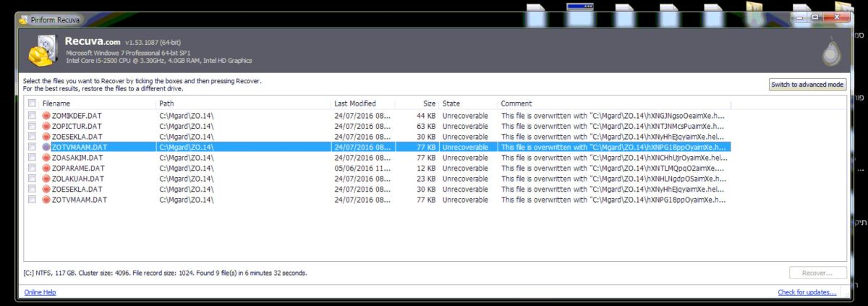
Task: Minimize the Piriform Recuva window
Action: click(x=799, y=16)
